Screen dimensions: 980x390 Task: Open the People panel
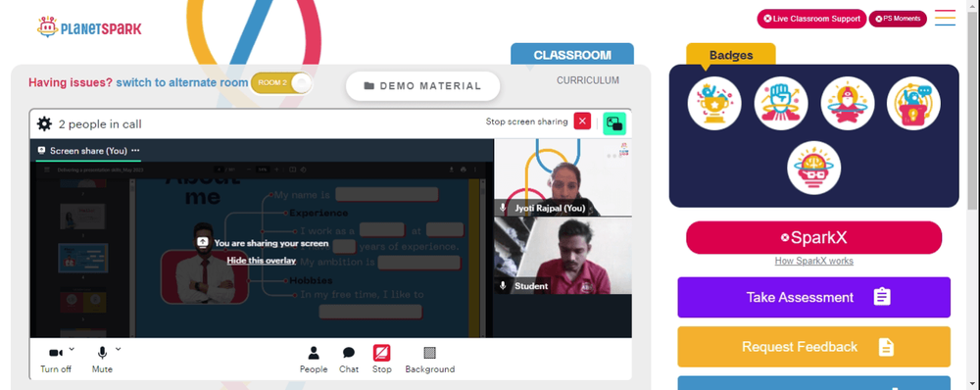coord(314,360)
